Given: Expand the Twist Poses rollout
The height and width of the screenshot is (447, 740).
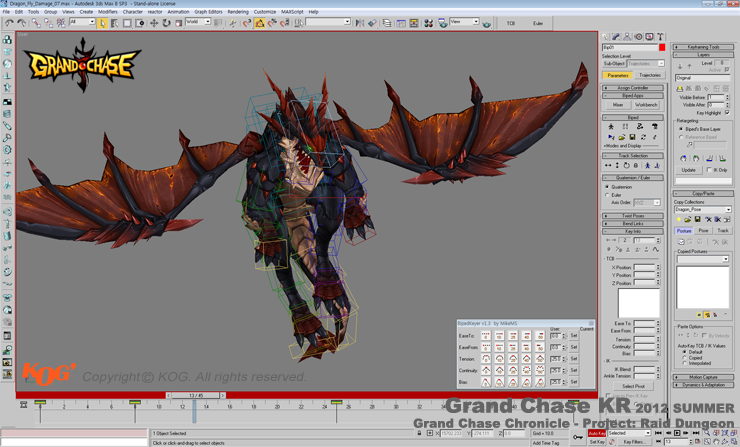Looking at the screenshot, I should [633, 216].
